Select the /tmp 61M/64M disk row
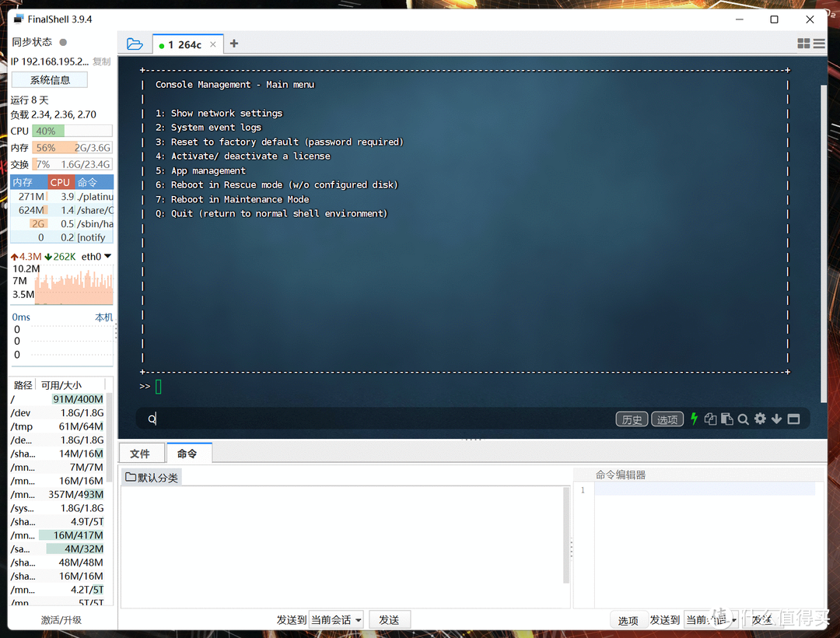840x638 pixels. pos(58,426)
